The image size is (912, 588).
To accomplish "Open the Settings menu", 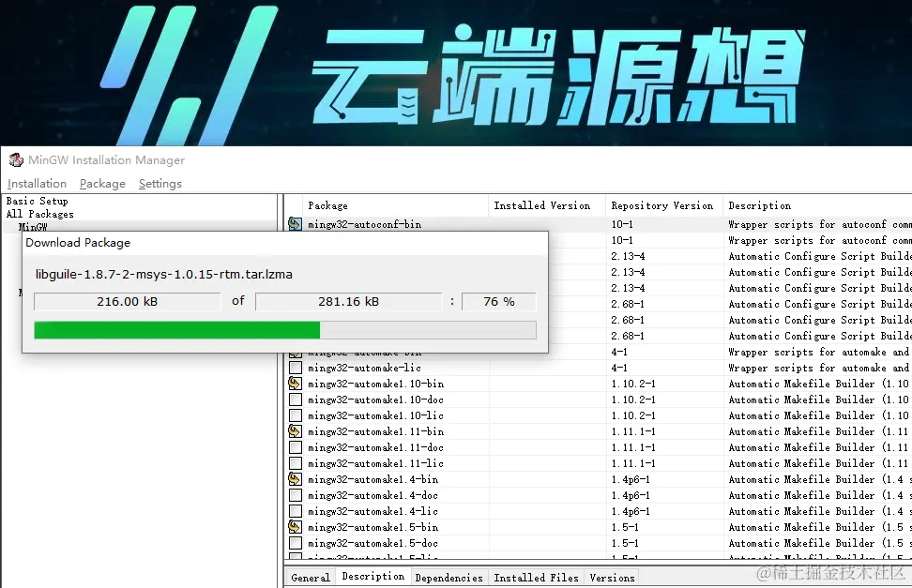I will coord(160,183).
